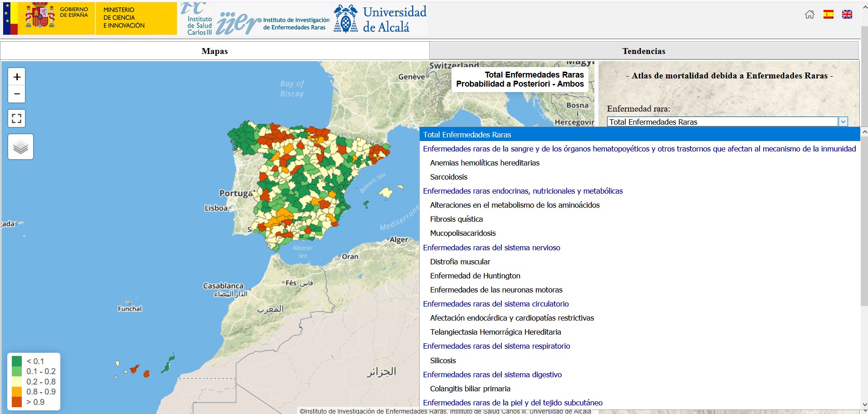
Task: Select Enfermedades raras del sistema circulatorio
Action: click(640, 304)
